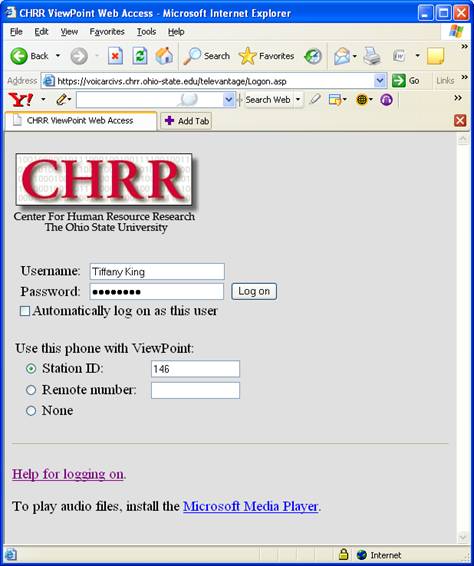The image size is (474, 566).
Task: Select the None phone radio option
Action: coord(31,410)
